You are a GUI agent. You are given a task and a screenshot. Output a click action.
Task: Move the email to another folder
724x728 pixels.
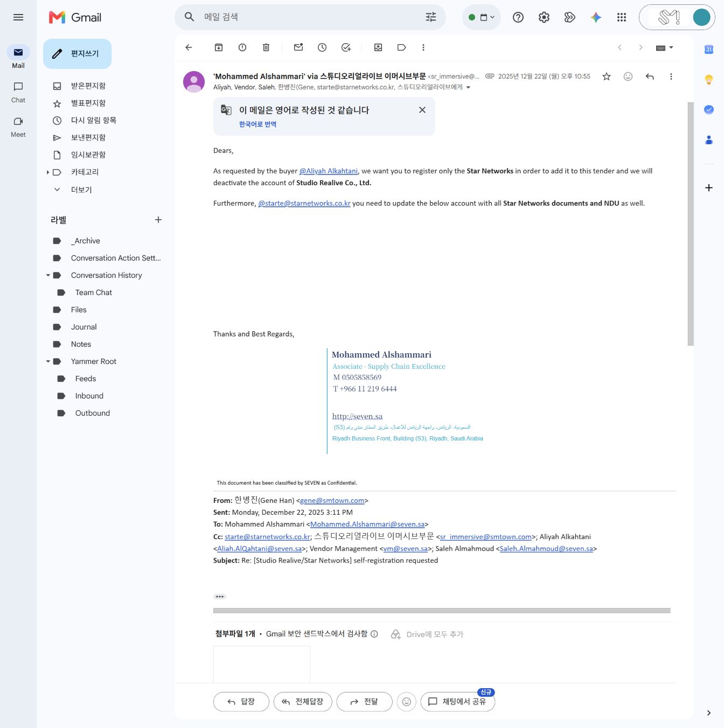[378, 47]
